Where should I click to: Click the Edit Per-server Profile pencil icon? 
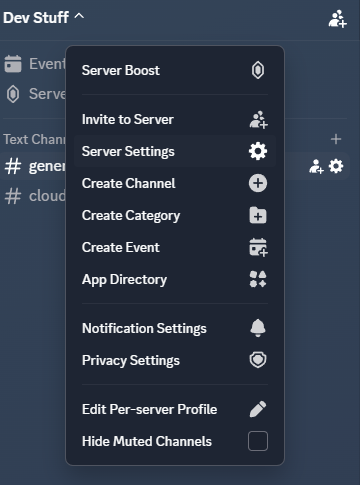pos(258,409)
